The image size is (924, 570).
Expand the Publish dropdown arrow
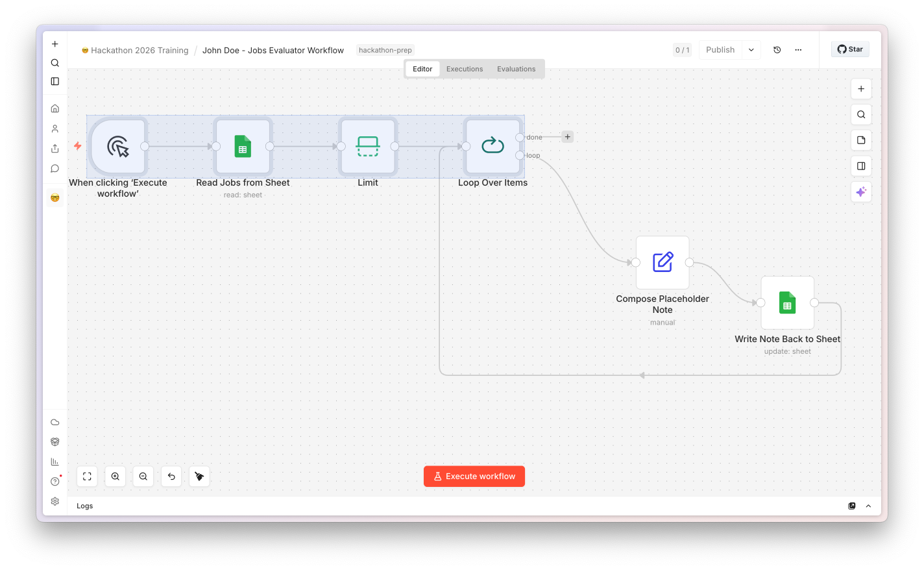click(x=751, y=50)
